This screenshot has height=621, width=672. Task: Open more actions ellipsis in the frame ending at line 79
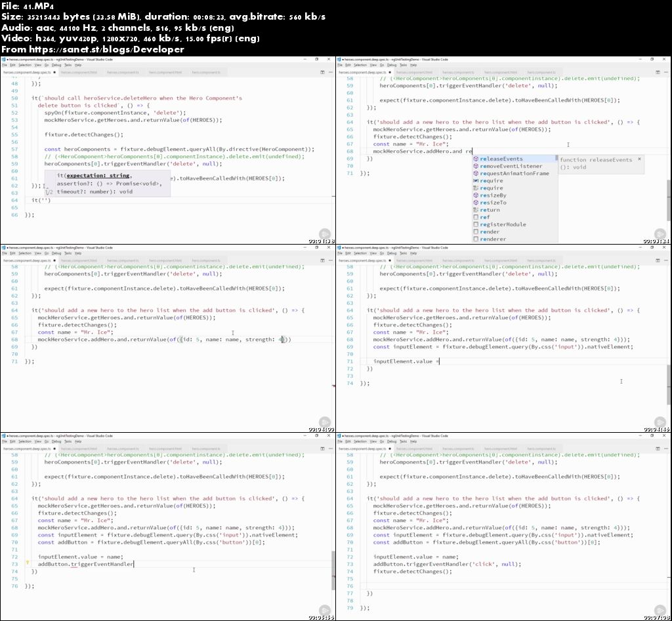pos(666,449)
